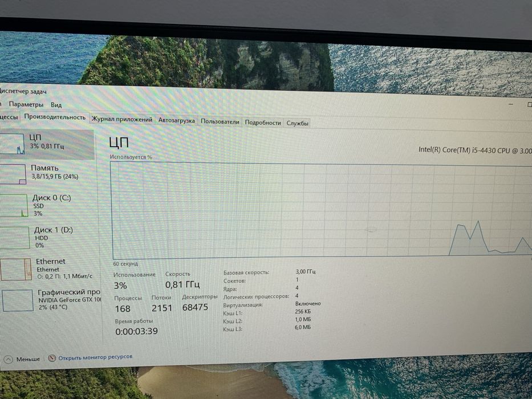Click the Базовая скорость value 3,00 ГГц
This screenshot has width=532, height=399.
click(x=306, y=271)
